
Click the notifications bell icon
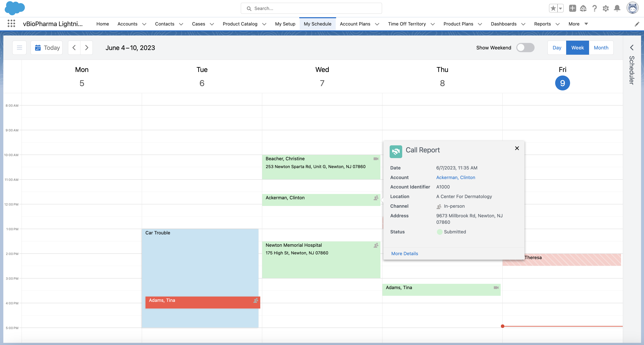617,8
